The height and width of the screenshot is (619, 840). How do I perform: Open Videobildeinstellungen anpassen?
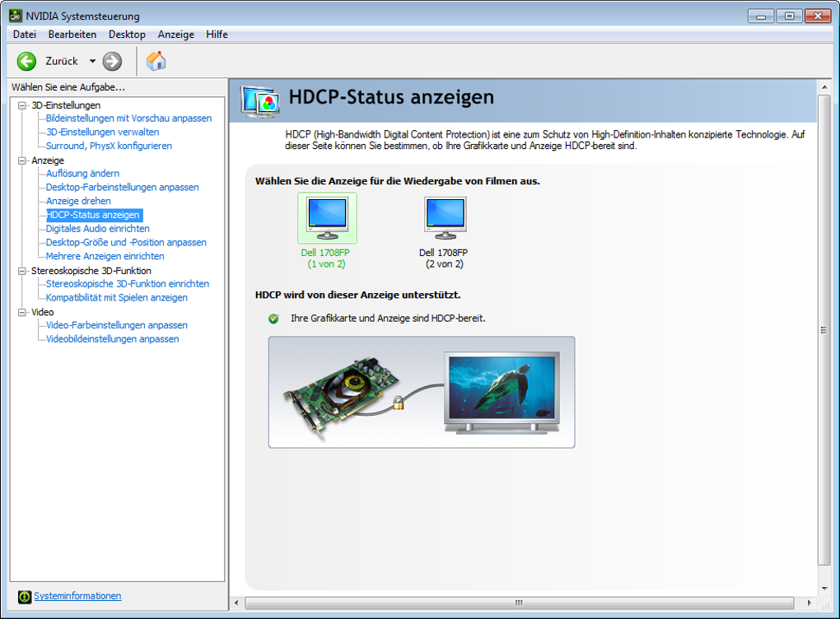tap(113, 339)
